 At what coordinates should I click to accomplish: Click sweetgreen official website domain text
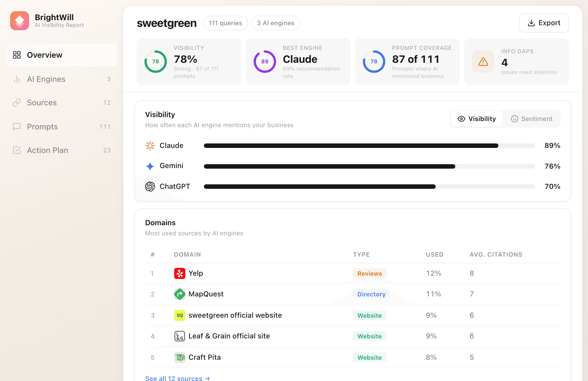click(x=235, y=315)
